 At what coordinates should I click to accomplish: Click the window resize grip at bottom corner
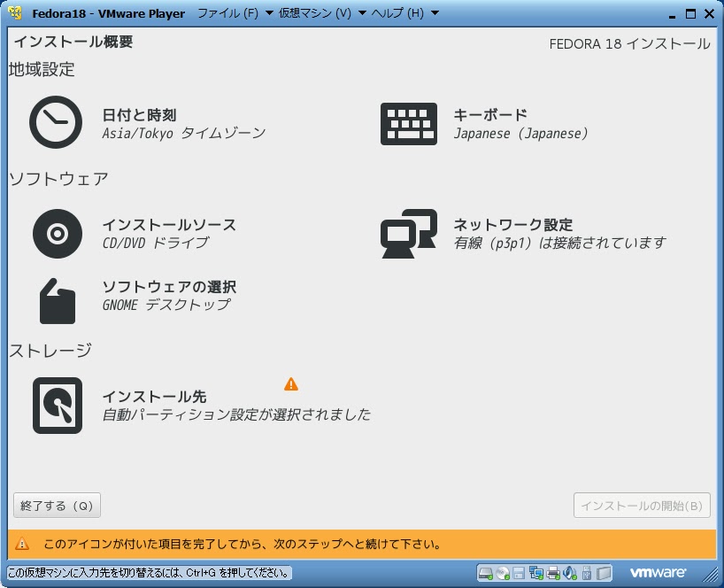pyautogui.click(x=710, y=575)
